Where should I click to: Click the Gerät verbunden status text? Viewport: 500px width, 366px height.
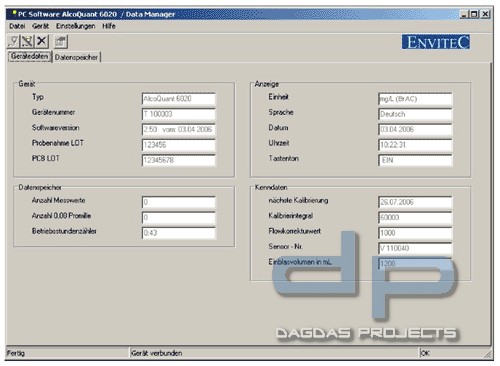pyautogui.click(x=156, y=353)
